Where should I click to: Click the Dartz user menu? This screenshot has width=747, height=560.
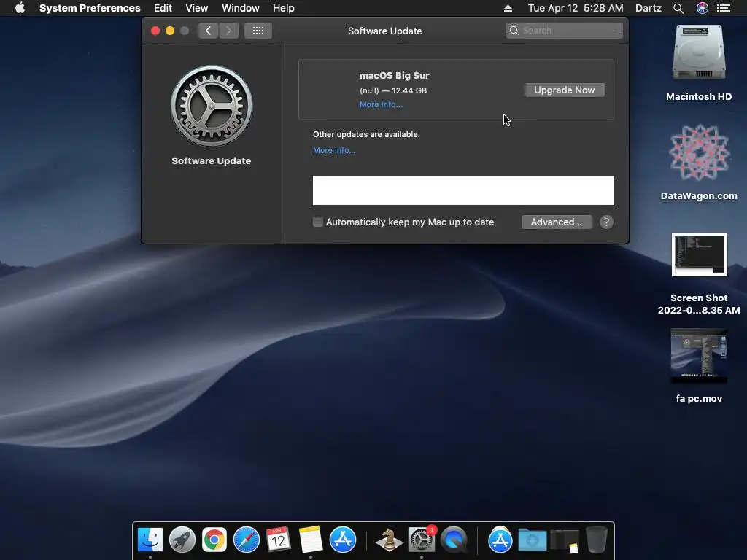click(649, 8)
